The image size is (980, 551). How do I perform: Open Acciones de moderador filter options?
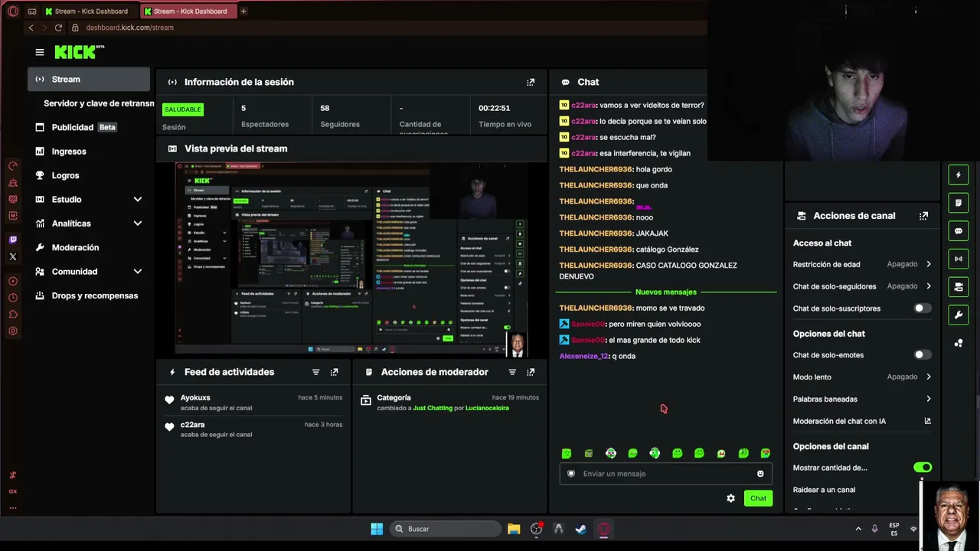pos(512,372)
